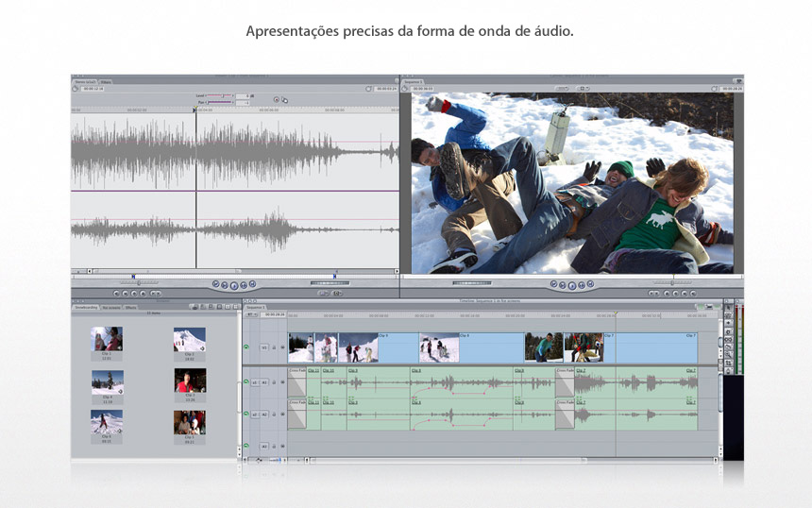
Task: Open the RT dropdown in the Timeline
Action: (251, 314)
